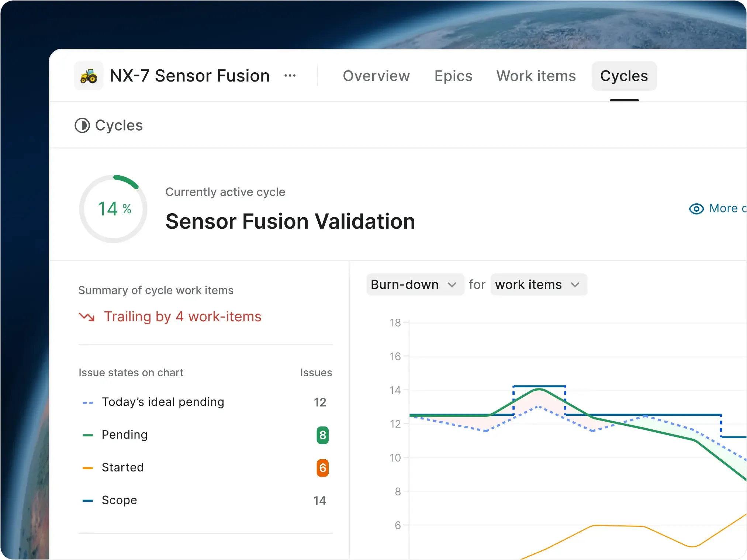Click the 18 label on chart axis
Screen dimensions: 747x560
click(395, 323)
